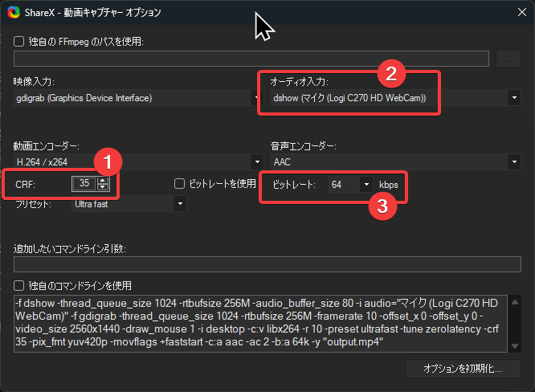The height and width of the screenshot is (392, 535).
Task: Click the reset options button
Action: (x=464, y=369)
